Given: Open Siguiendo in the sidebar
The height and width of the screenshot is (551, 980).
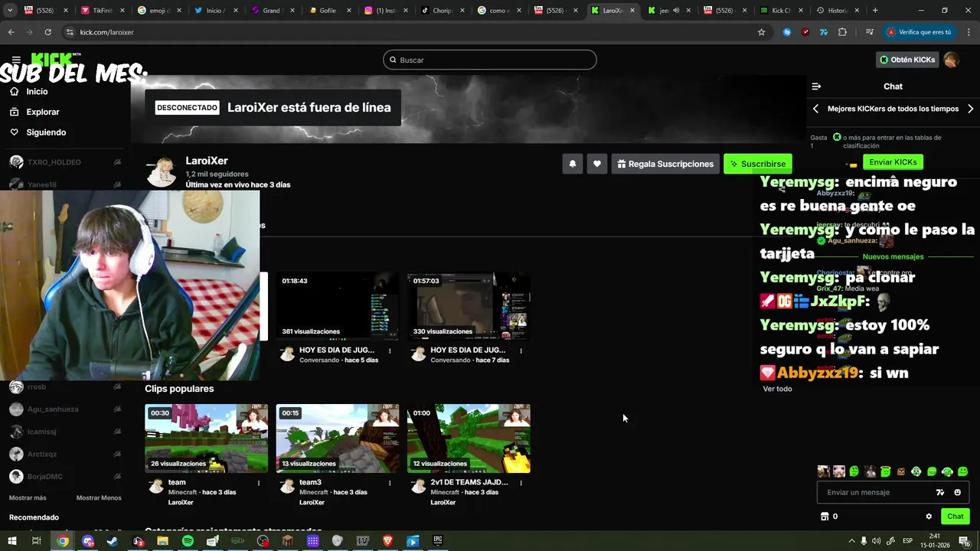Looking at the screenshot, I should point(46,132).
